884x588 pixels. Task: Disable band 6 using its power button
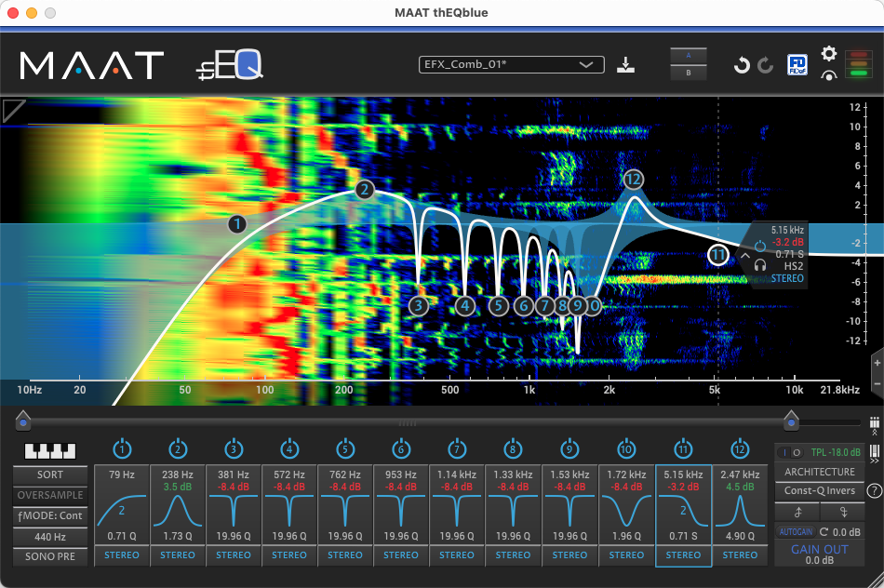[401, 450]
